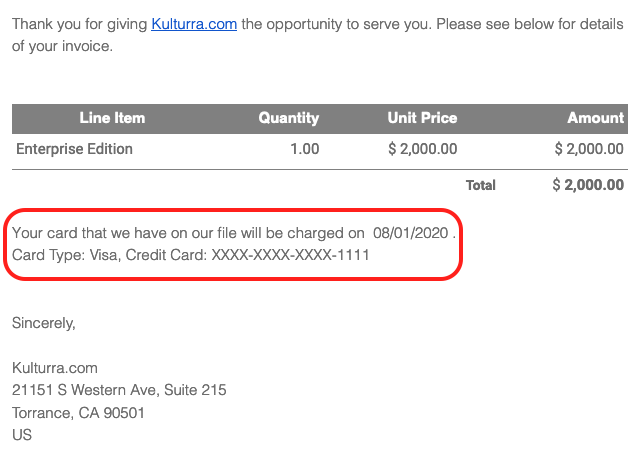The width and height of the screenshot is (639, 456).
Task: Click the Sincerely closing line
Action: 44,323
